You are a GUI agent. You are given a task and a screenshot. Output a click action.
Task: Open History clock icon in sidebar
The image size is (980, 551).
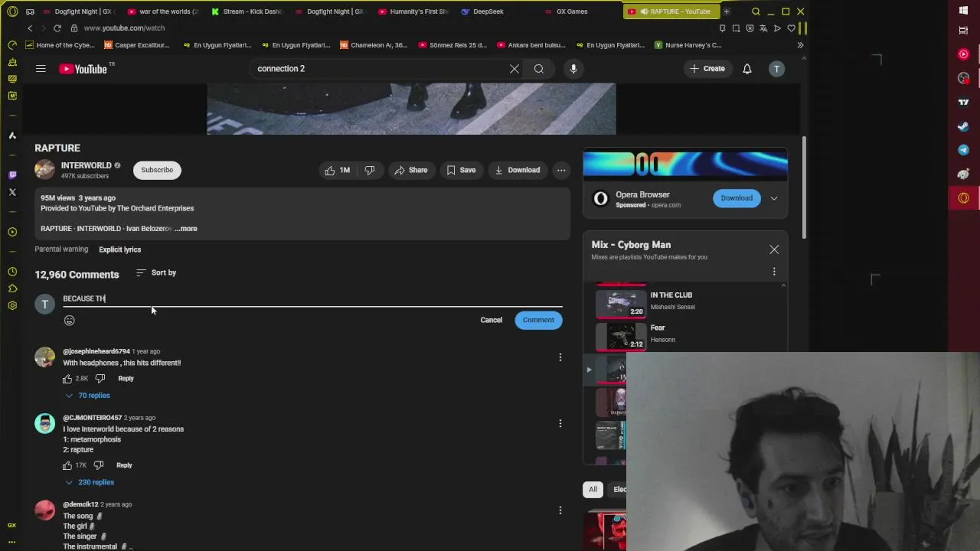(x=12, y=272)
